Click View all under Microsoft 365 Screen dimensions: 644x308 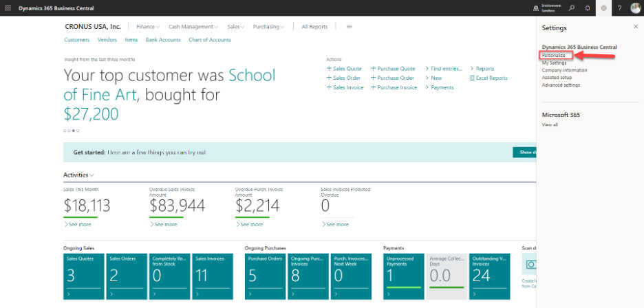pyautogui.click(x=550, y=124)
